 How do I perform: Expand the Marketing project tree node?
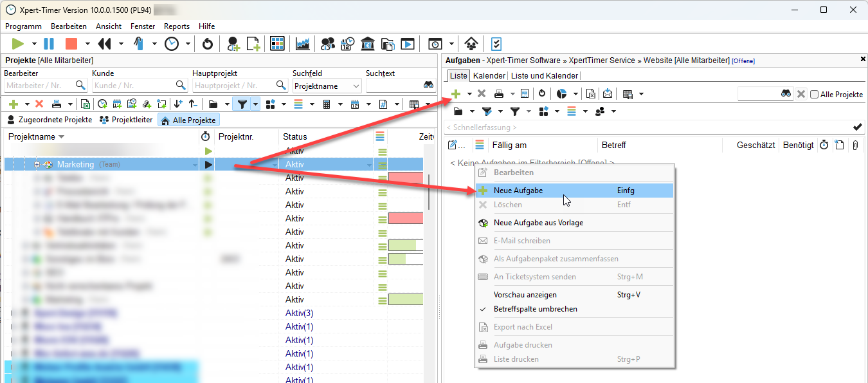click(x=37, y=165)
